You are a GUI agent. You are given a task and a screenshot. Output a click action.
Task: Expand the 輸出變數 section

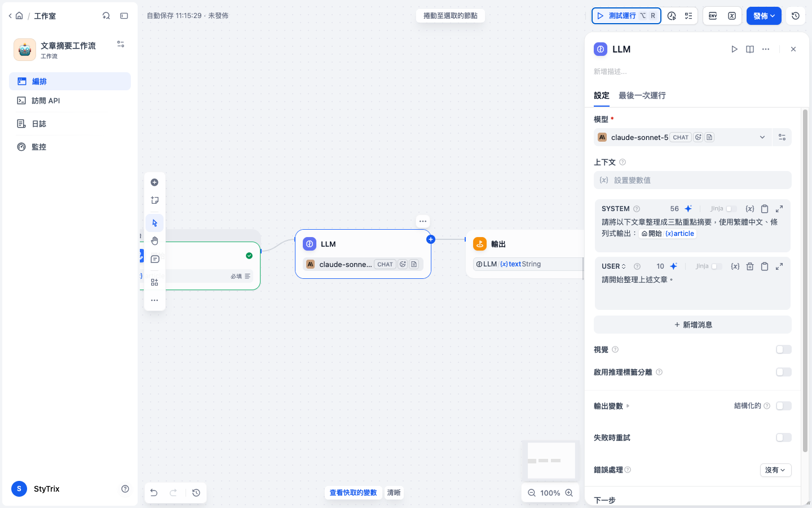612,406
